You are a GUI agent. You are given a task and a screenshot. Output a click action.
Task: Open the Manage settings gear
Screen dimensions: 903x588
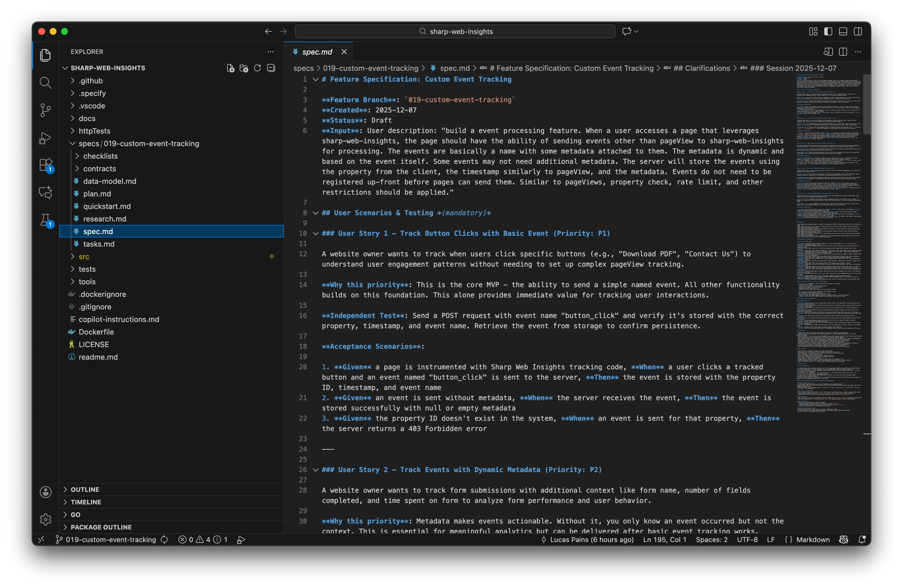(x=46, y=520)
